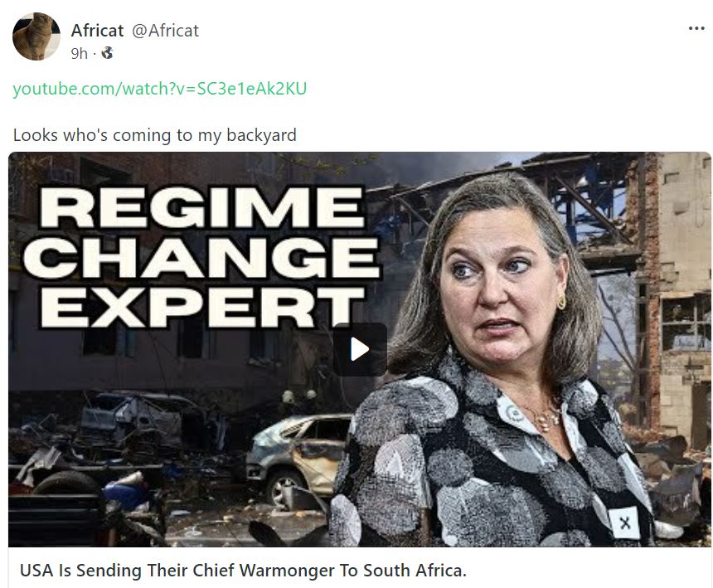Click the word REGIME on the thumbnail

point(202,207)
